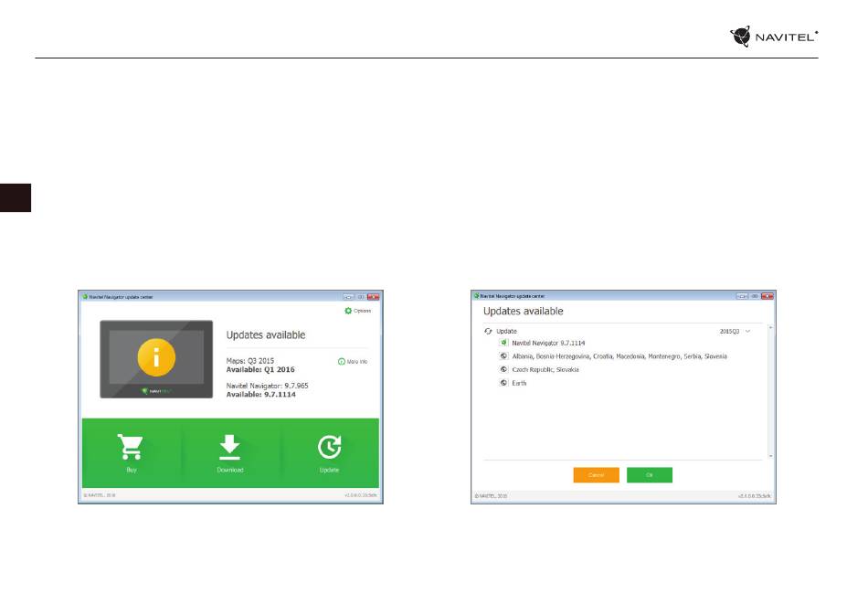This screenshot has width=868, height=615.
Task: Click the globe icon beside Czech Republic, Slovakia
Action: (x=503, y=369)
